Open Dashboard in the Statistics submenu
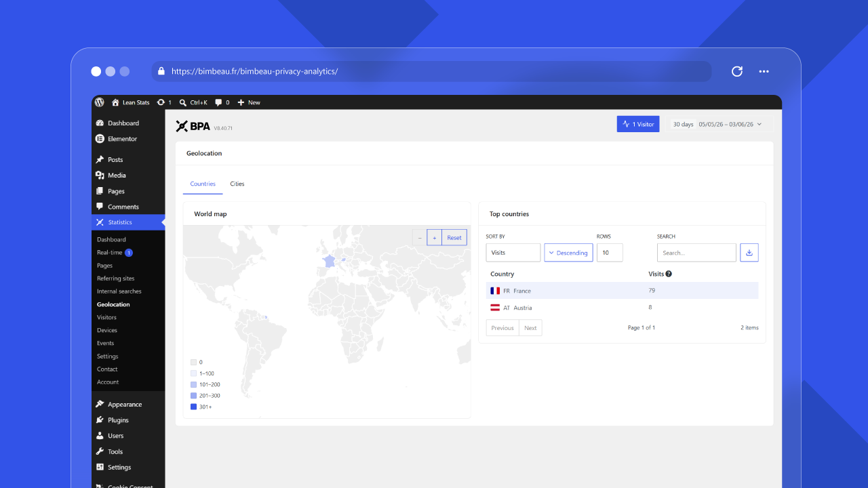868x488 pixels. [x=111, y=239]
